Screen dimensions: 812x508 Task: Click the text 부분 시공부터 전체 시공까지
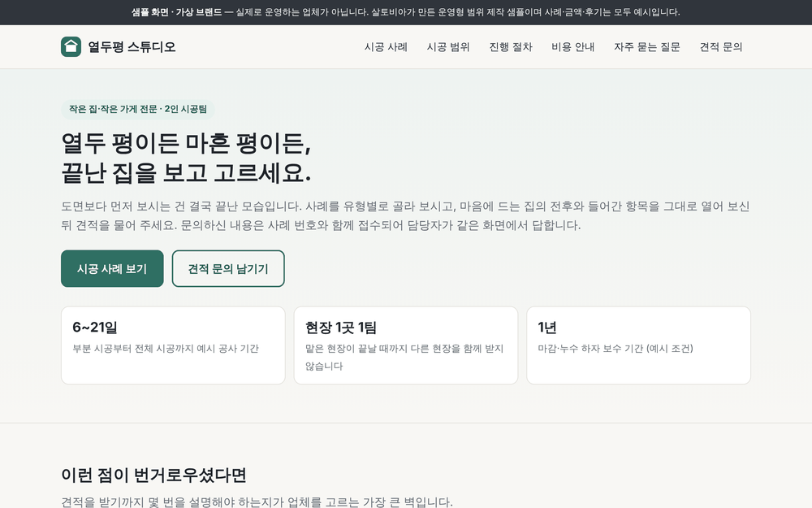tap(166, 349)
